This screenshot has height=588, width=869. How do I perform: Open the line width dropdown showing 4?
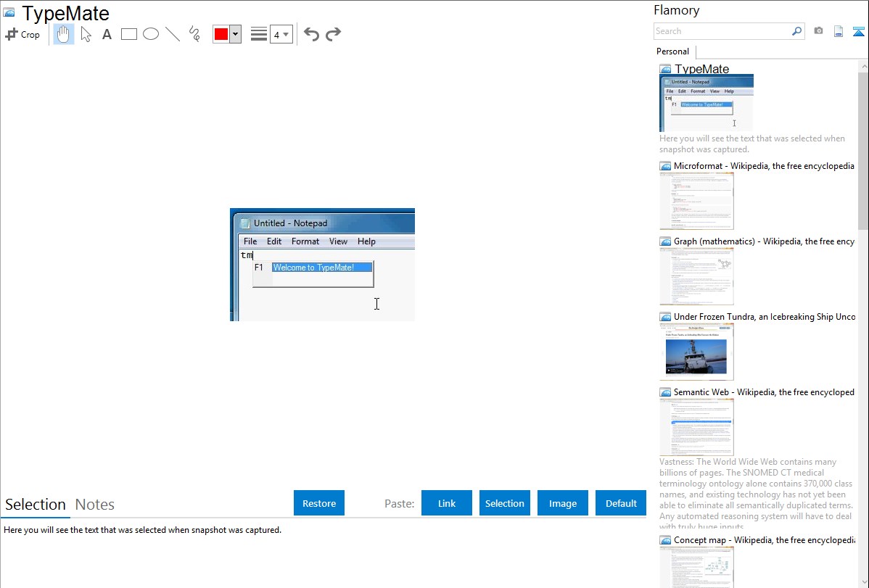click(281, 34)
